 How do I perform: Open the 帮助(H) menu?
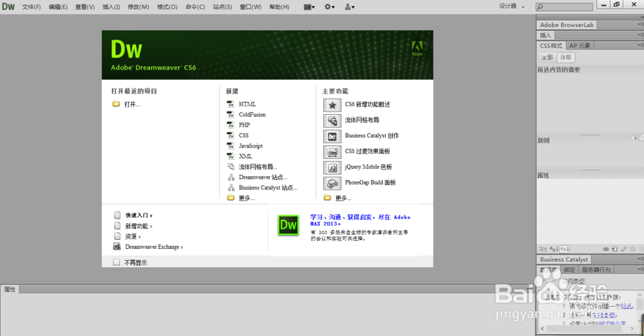(279, 7)
